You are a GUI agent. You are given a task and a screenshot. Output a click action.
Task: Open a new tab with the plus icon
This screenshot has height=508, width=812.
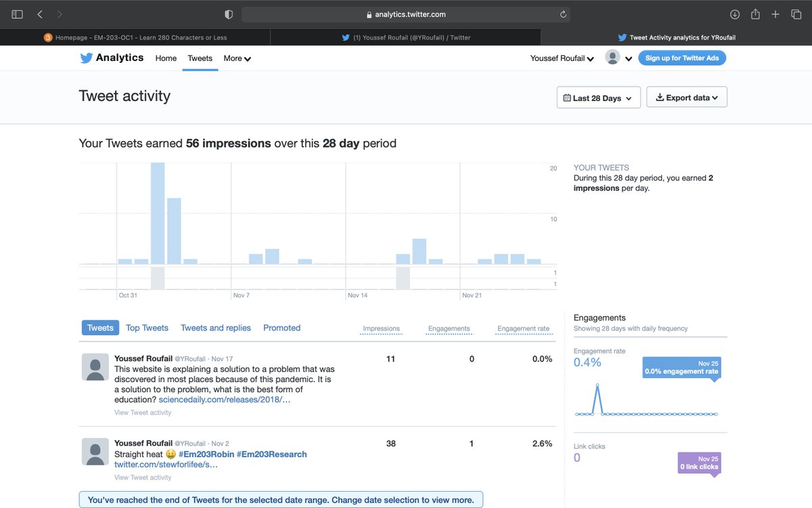pos(775,14)
